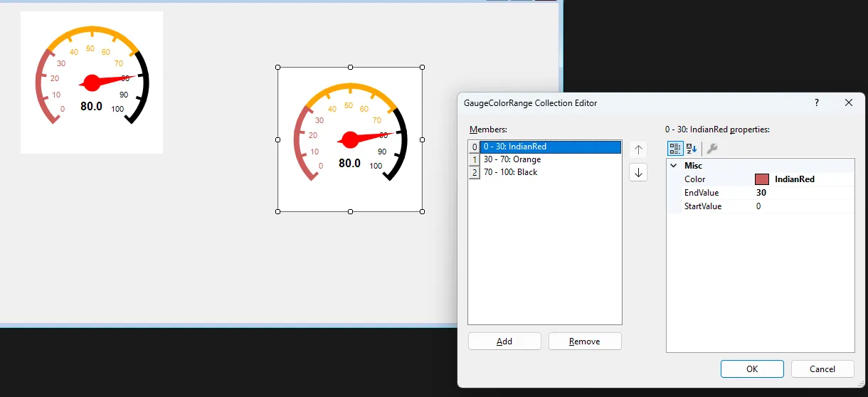Click the Property Pages wrench icon
The width and height of the screenshot is (868, 397).
(711, 149)
